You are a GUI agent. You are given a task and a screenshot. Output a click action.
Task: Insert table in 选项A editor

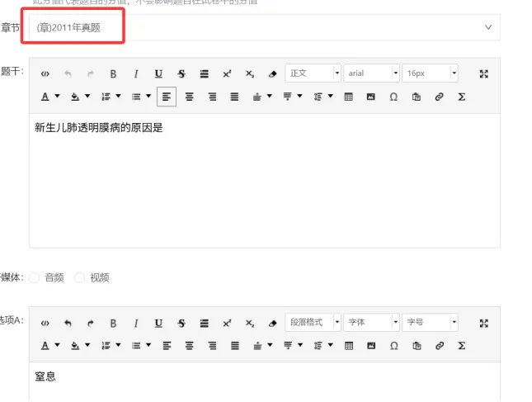pyautogui.click(x=348, y=346)
